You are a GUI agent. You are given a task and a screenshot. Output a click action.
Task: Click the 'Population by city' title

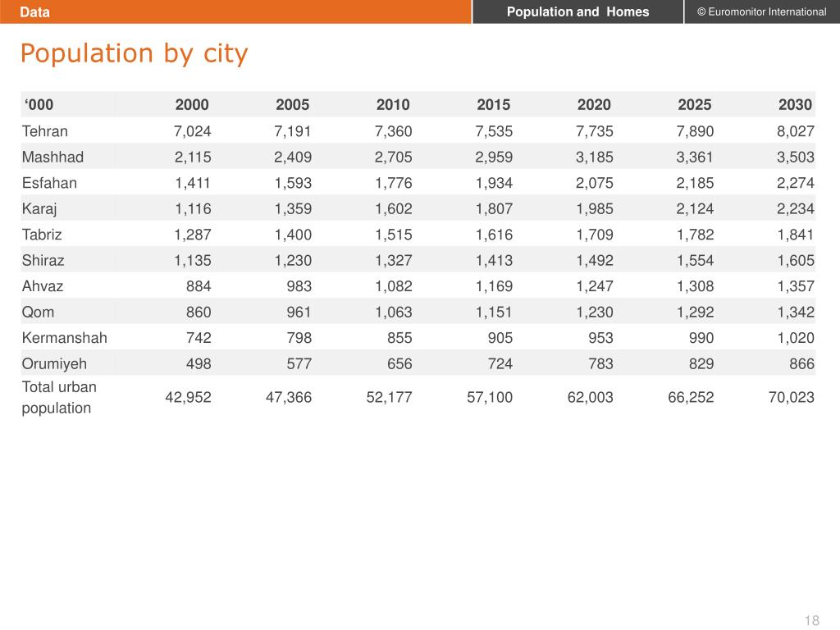click(x=134, y=53)
